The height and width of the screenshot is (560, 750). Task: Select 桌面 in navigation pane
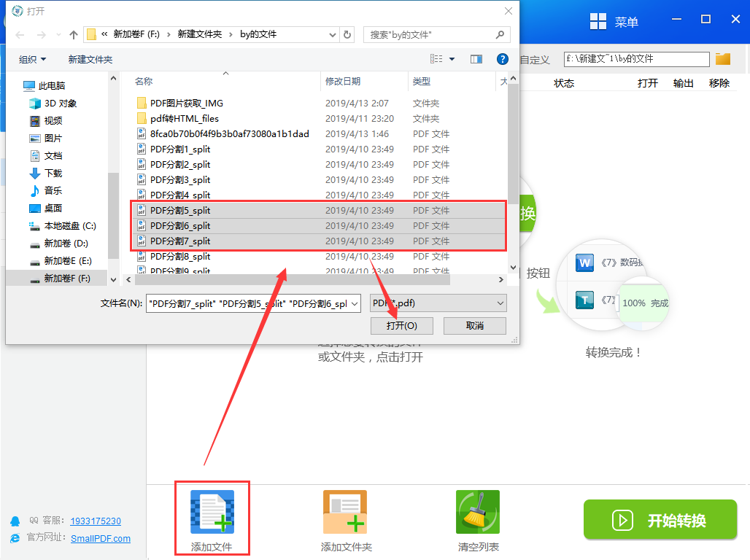(46, 208)
